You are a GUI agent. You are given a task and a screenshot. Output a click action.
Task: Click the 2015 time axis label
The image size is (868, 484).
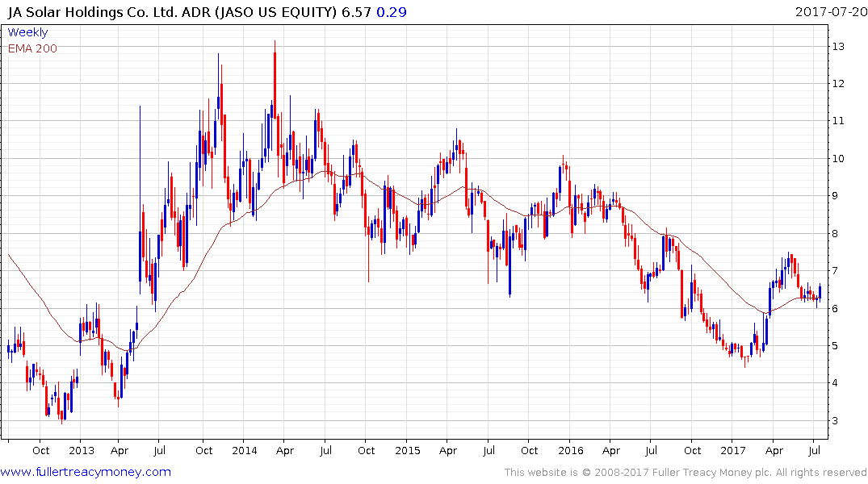pyautogui.click(x=408, y=450)
